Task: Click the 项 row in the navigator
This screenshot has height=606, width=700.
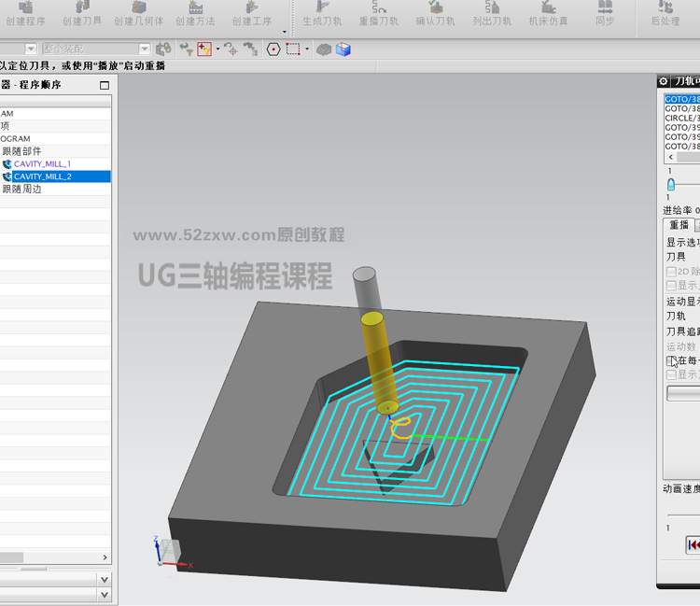Action: coord(55,126)
